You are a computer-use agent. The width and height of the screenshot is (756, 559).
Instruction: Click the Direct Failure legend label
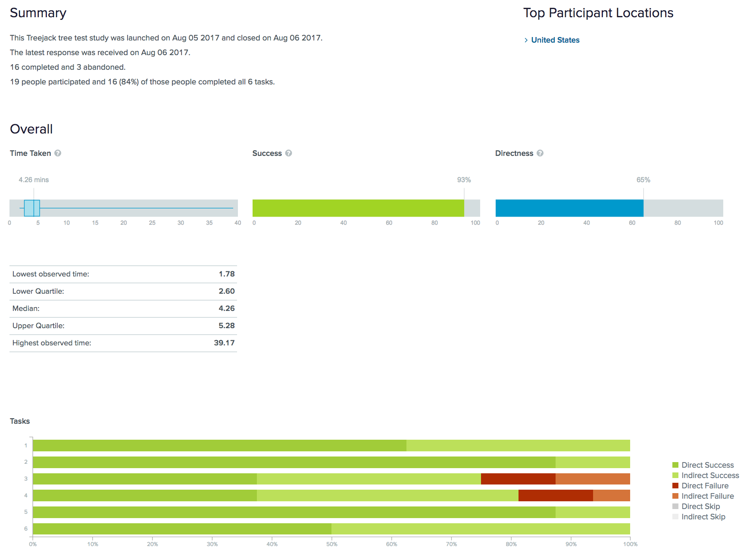coord(705,486)
